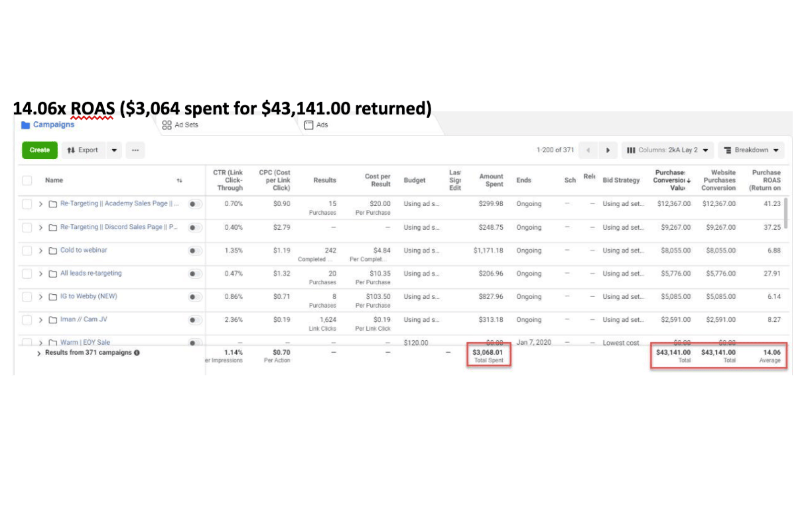The image size is (812, 511).
Task: Click the three-dot more options button
Action: click(135, 150)
